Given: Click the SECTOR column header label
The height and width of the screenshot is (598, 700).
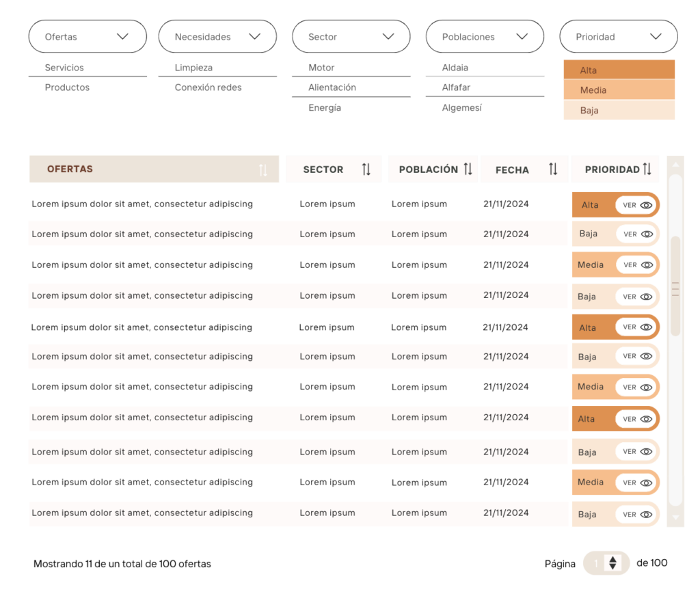Looking at the screenshot, I should click(323, 169).
